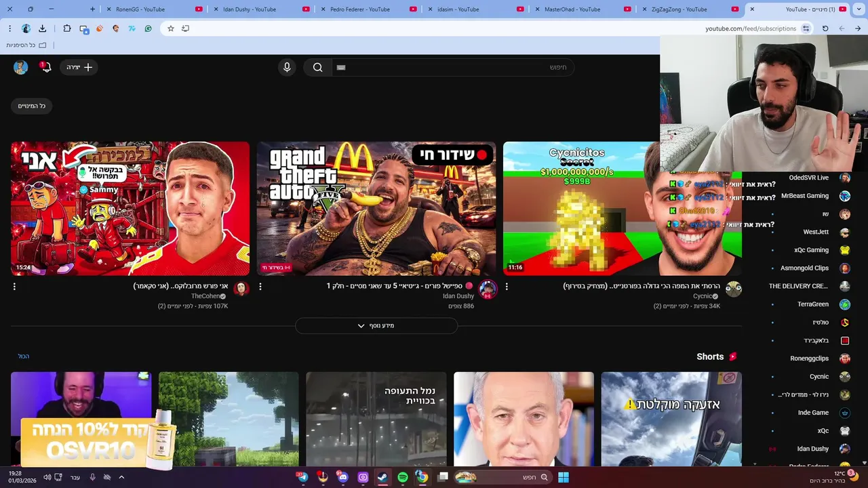Click the "הכל" link beside Shorts
Image resolution: width=868 pixels, height=488 pixels.
24,357
